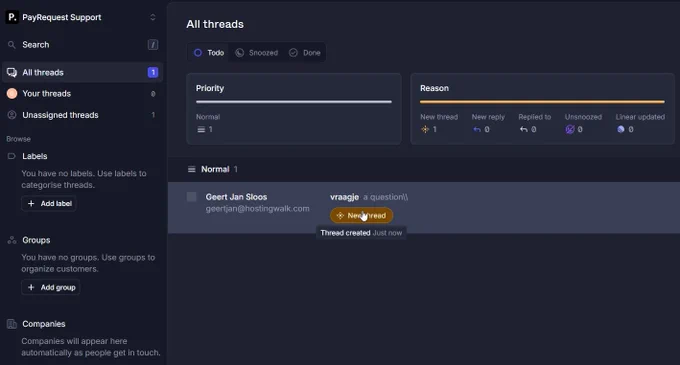The image size is (680, 365).
Task: Filter by Normal priority count
Action: pos(208,124)
